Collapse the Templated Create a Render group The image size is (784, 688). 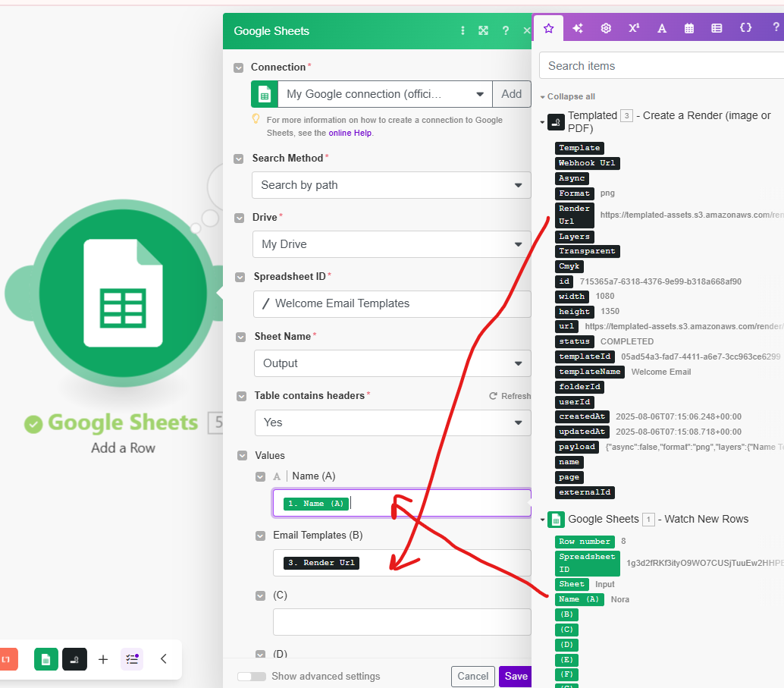pyautogui.click(x=542, y=122)
